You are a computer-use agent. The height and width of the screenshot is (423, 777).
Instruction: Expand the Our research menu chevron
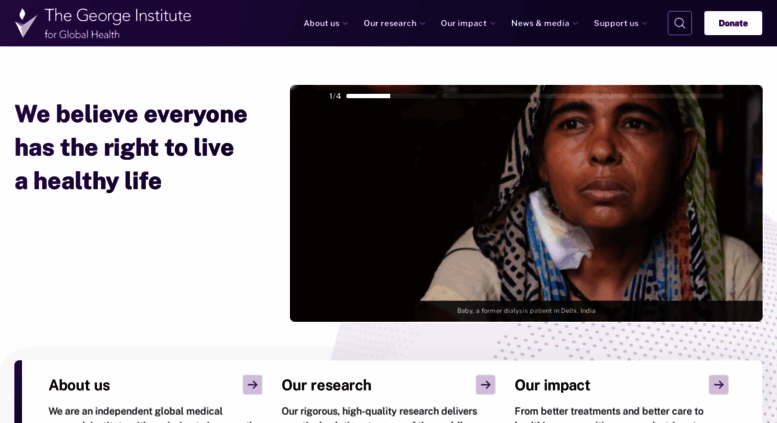[x=422, y=23]
